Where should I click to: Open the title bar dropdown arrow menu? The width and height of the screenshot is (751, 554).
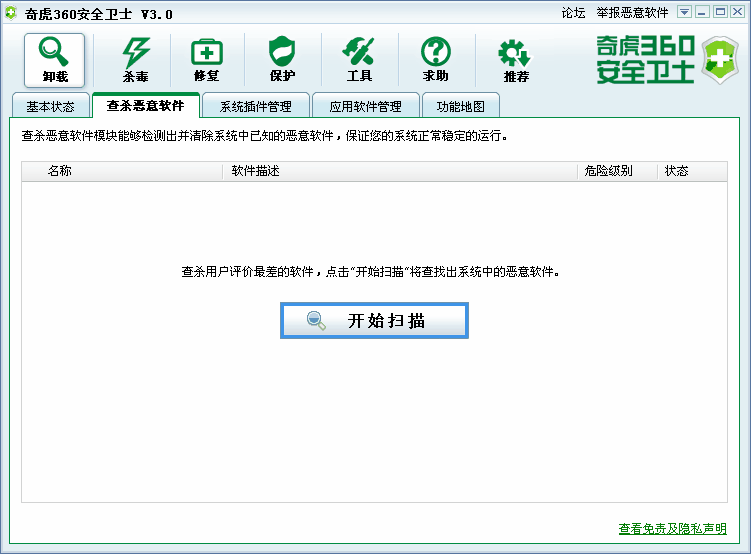tap(684, 12)
